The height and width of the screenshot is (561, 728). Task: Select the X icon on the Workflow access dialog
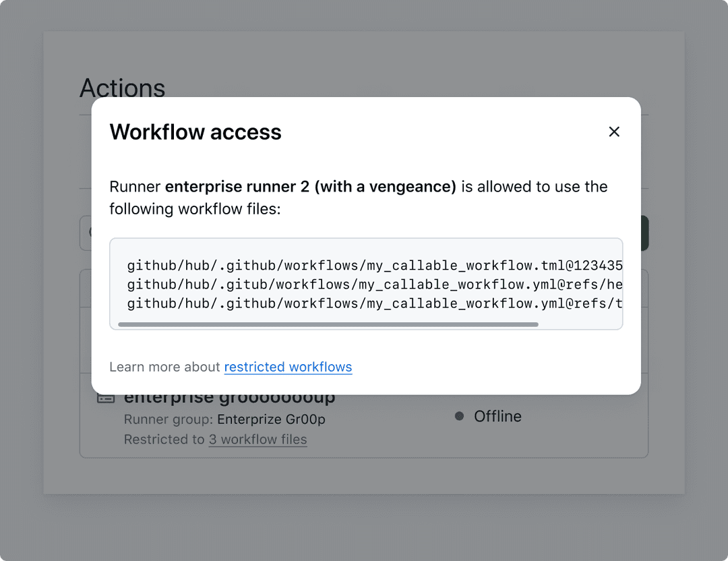click(x=614, y=131)
